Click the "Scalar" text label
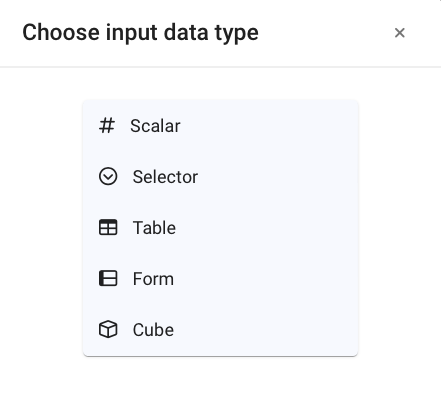This screenshot has height=410, width=441. [155, 126]
